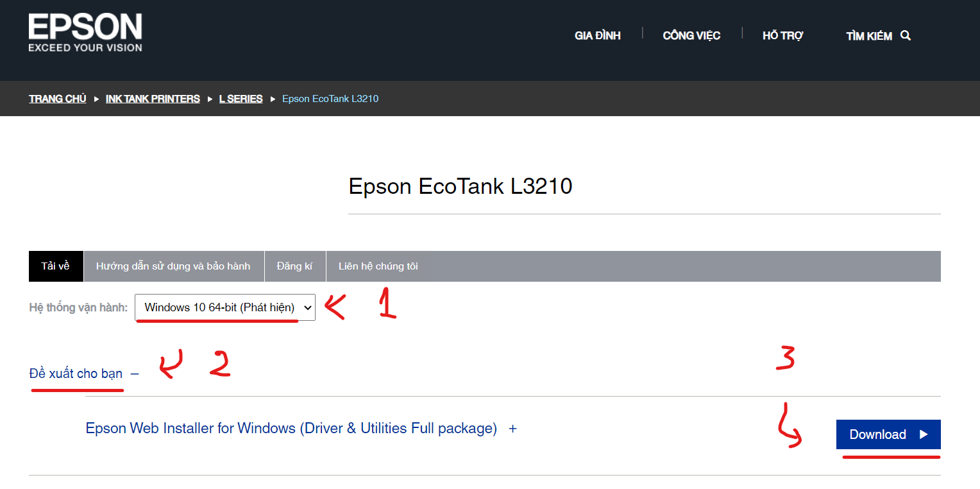Click Epson Web Installer for Windows link

coord(291,429)
